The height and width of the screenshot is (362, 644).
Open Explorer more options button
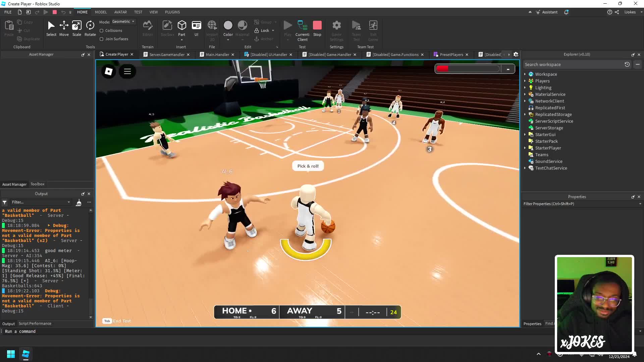coord(637,64)
